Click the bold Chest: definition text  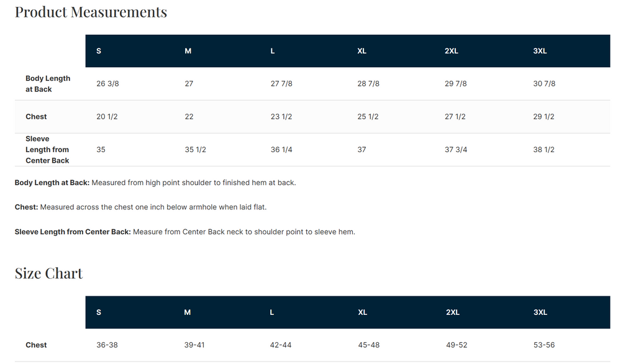coord(26,207)
